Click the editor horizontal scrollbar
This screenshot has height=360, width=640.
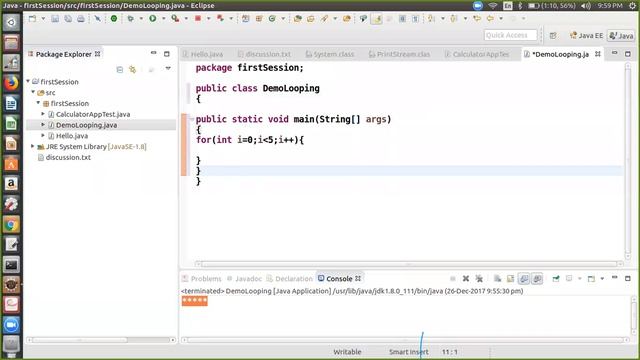coord(409,264)
